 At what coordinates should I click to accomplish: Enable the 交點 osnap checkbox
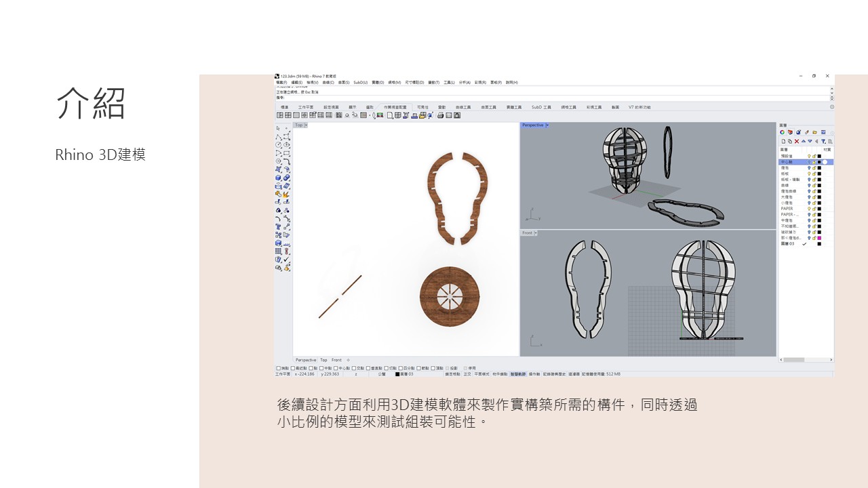(355, 368)
